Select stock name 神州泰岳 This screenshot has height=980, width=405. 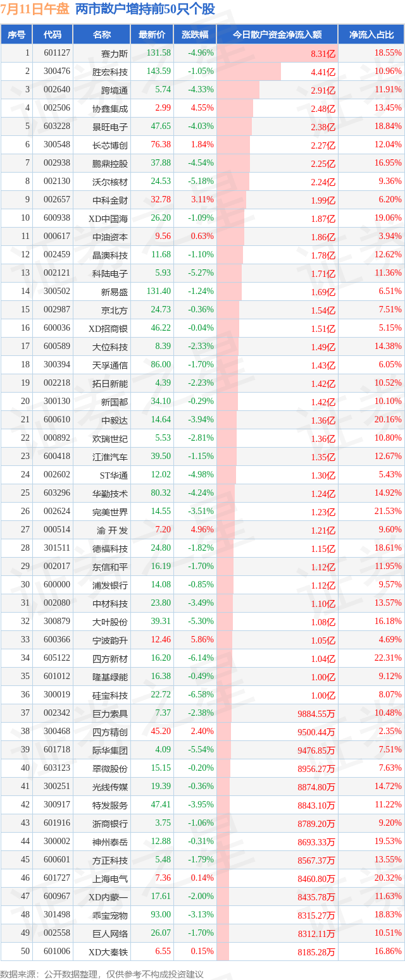coord(110,842)
